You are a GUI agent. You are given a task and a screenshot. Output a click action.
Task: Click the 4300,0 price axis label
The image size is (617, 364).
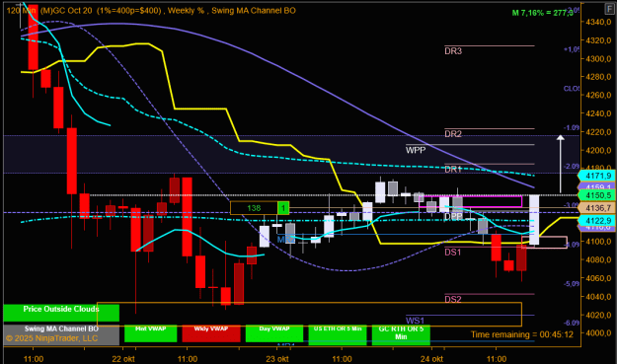pyautogui.click(x=598, y=59)
